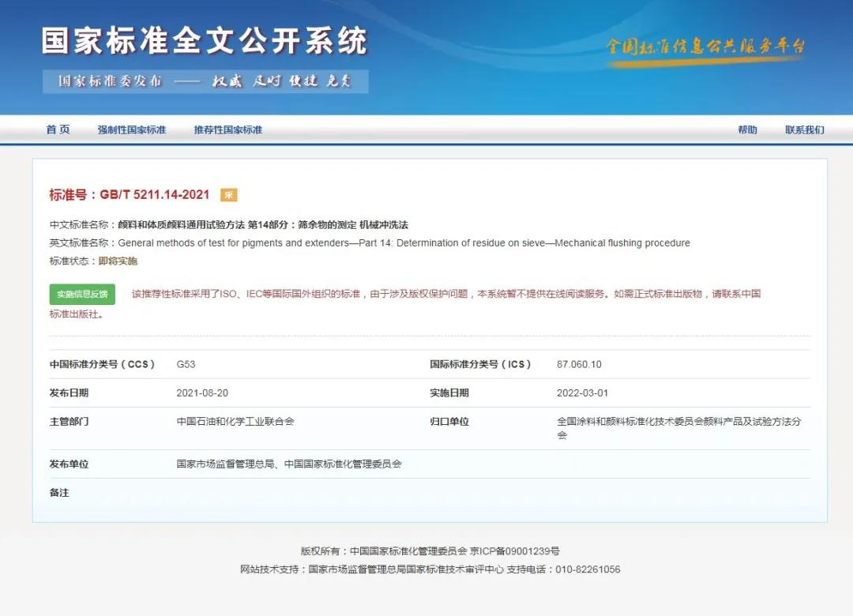Click the orange 采 adoption badge
The height and width of the screenshot is (616, 853).
(228, 195)
